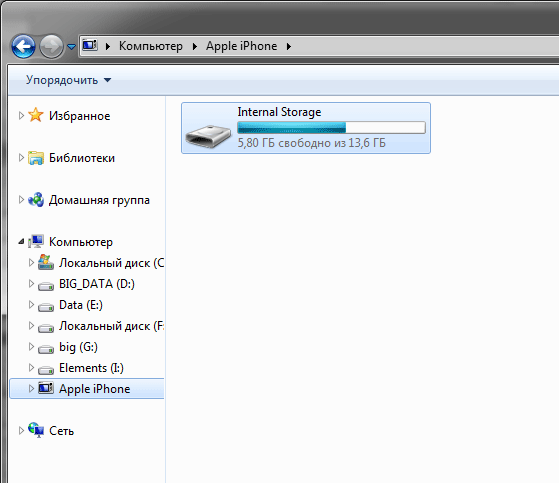Select Компьютер in navigation tree
Image resolution: width=559 pixels, height=483 pixels.
tap(81, 242)
